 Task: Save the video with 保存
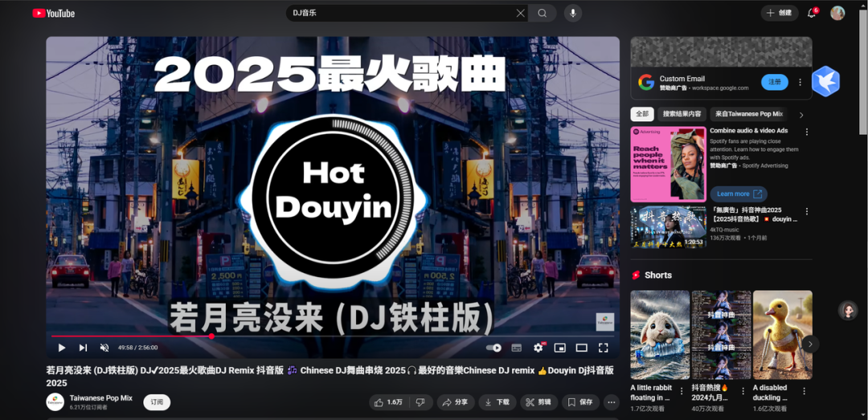point(581,402)
